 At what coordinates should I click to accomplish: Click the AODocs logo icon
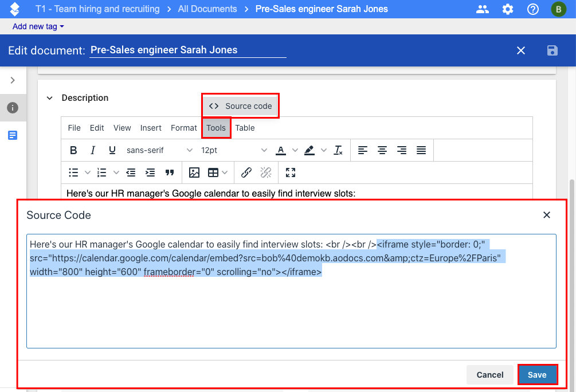[15, 9]
